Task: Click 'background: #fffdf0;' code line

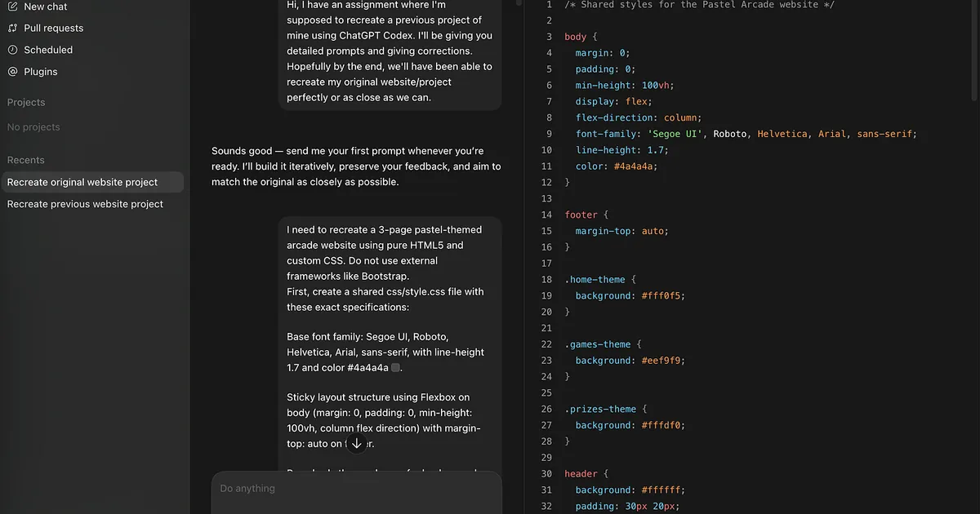Action: pos(630,425)
